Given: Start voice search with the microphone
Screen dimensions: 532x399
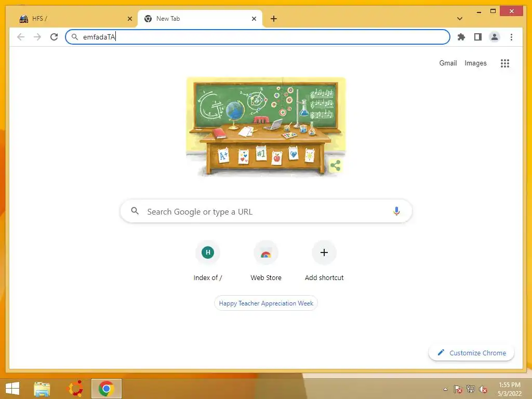Looking at the screenshot, I should tap(396, 211).
